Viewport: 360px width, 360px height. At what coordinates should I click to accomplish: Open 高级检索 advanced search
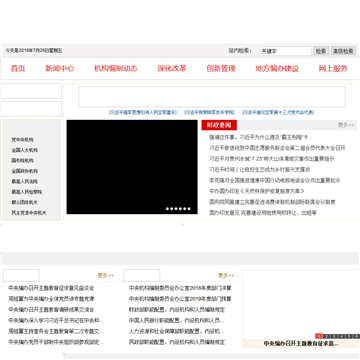point(343,51)
